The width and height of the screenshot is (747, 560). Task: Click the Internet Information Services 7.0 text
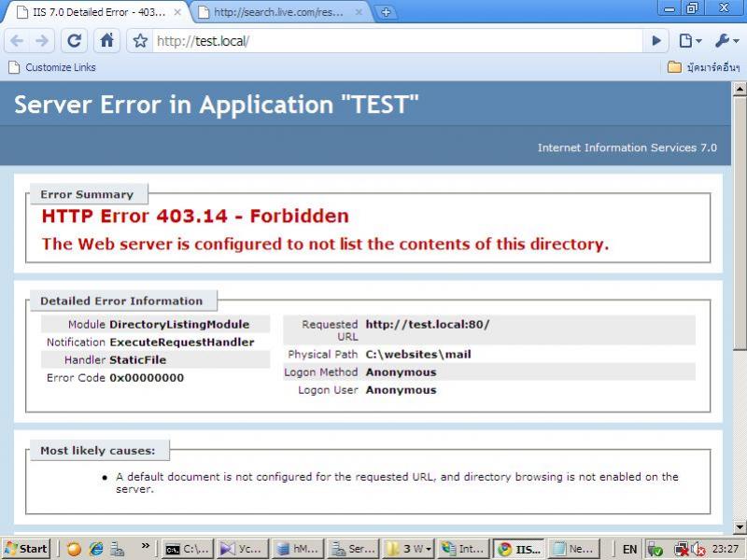tap(627, 147)
